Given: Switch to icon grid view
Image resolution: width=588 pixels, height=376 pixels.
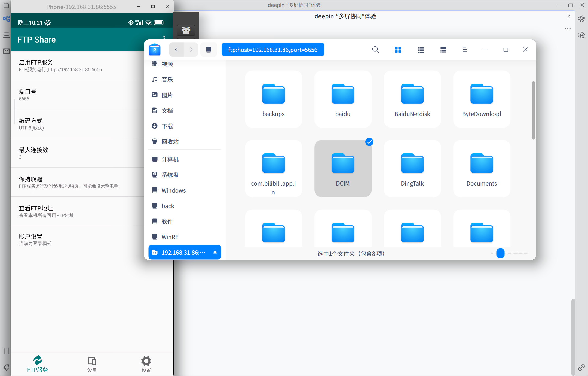Looking at the screenshot, I should [x=398, y=50].
